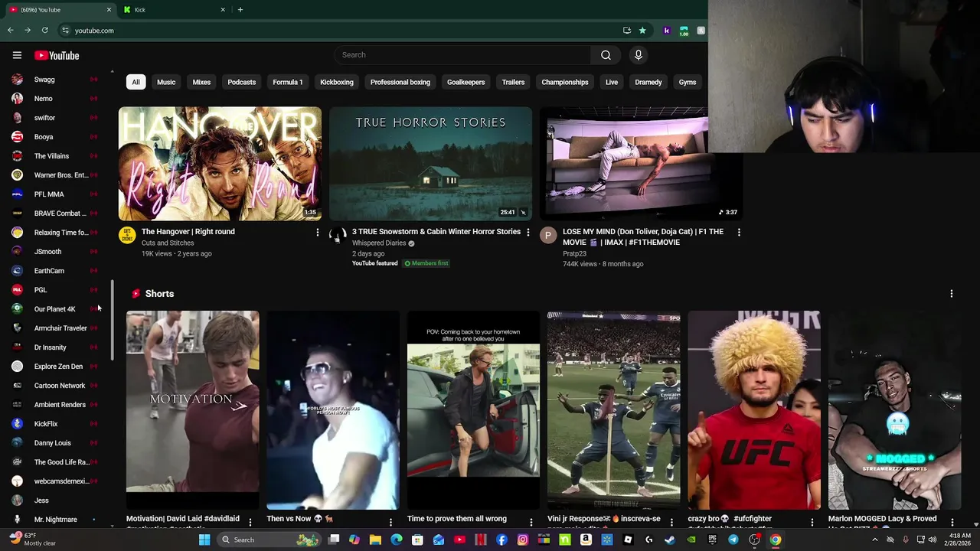Open Roblox from the taskbar

[628, 540]
